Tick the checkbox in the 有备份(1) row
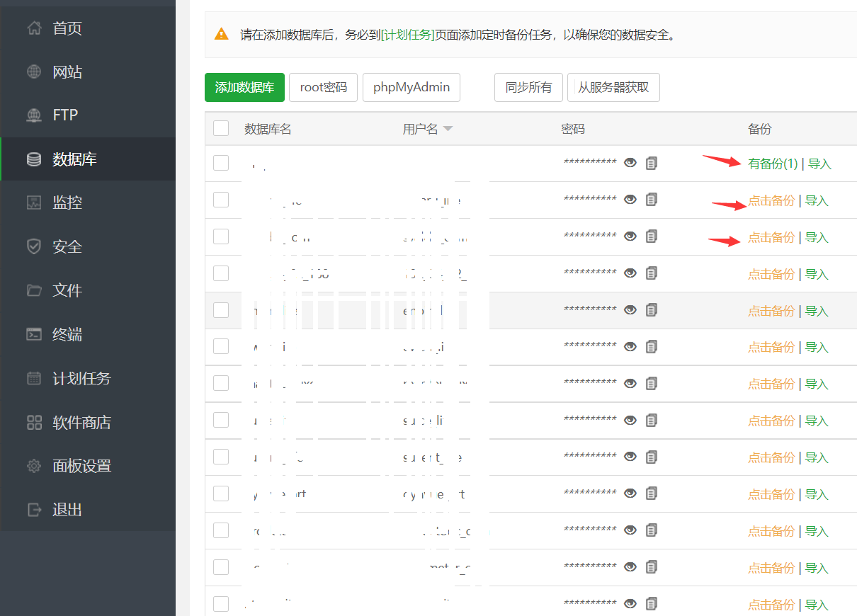 click(221, 163)
